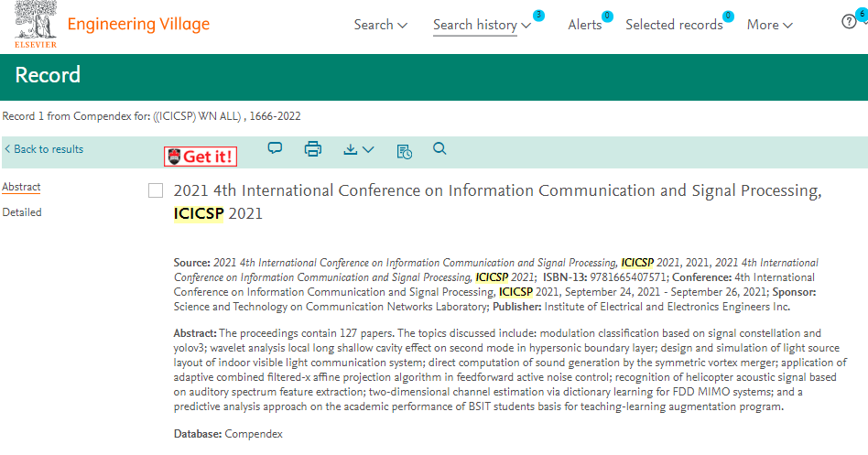Open the Search history dropdown
This screenshot has width=868, height=455.
[482, 25]
